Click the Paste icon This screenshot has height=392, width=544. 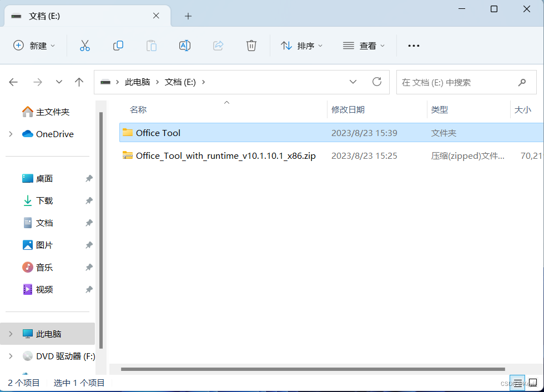tap(151, 46)
